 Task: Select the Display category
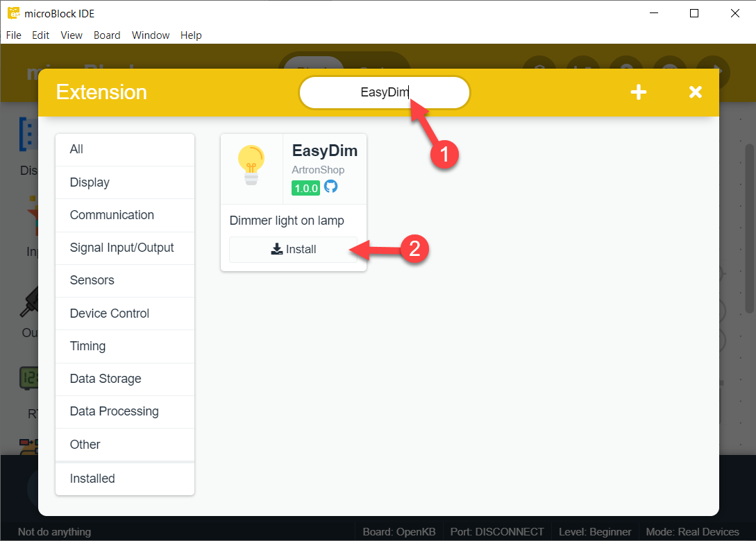pos(125,182)
